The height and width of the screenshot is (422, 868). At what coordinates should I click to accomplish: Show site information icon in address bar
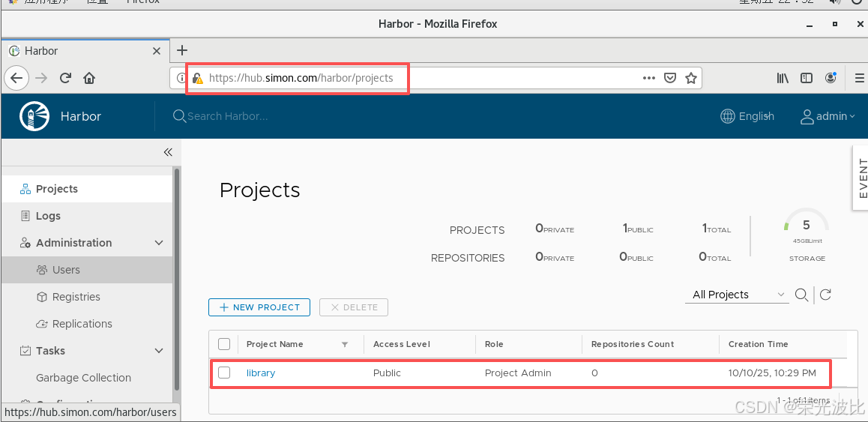click(x=181, y=78)
